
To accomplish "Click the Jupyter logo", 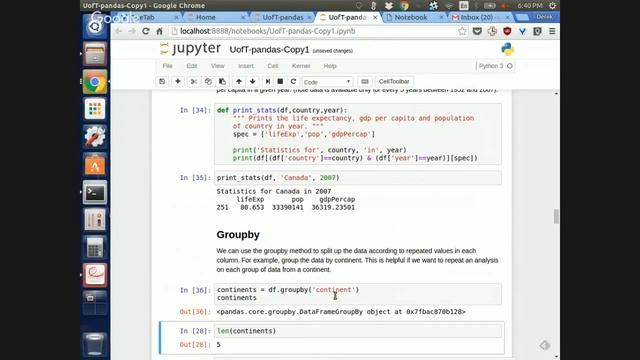I will pos(190,49).
